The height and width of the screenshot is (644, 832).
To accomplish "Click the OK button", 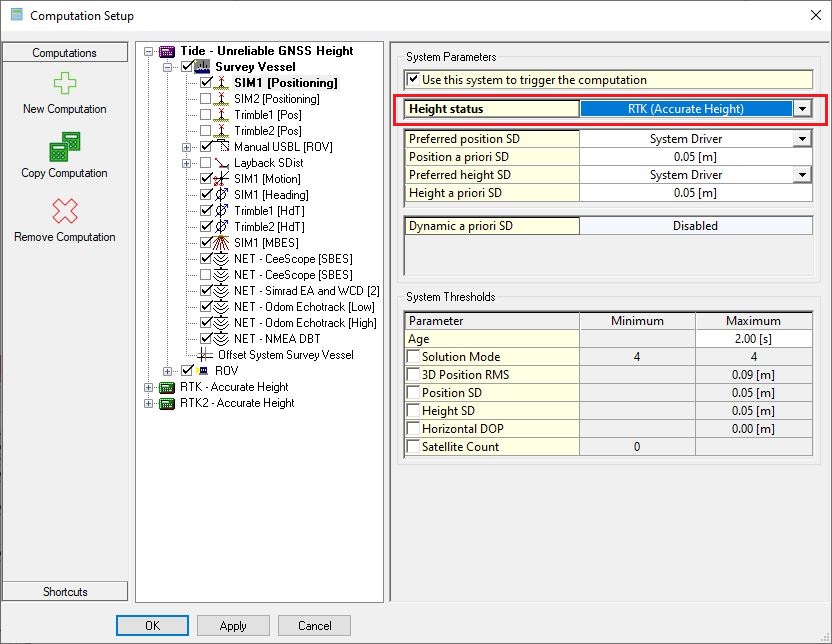I will [152, 626].
